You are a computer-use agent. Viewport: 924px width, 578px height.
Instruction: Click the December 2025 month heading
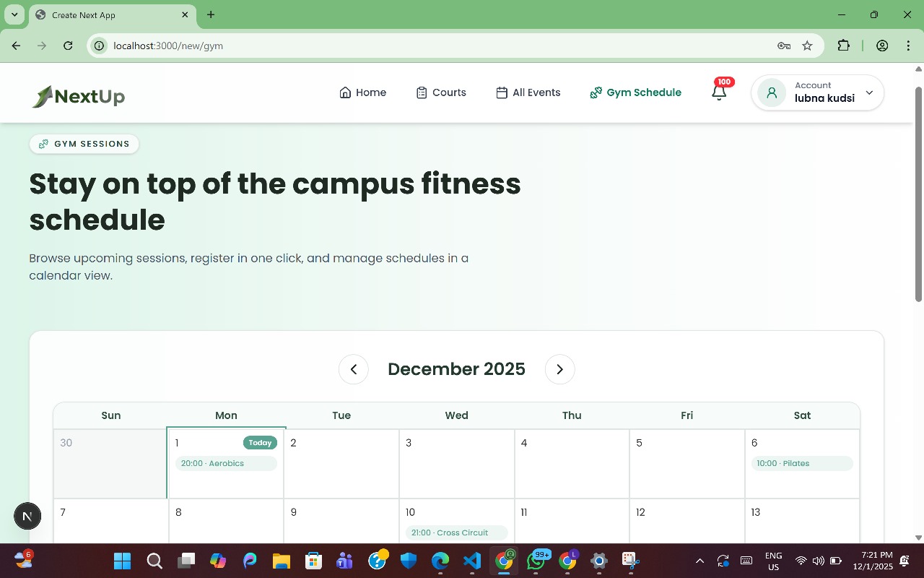456,369
